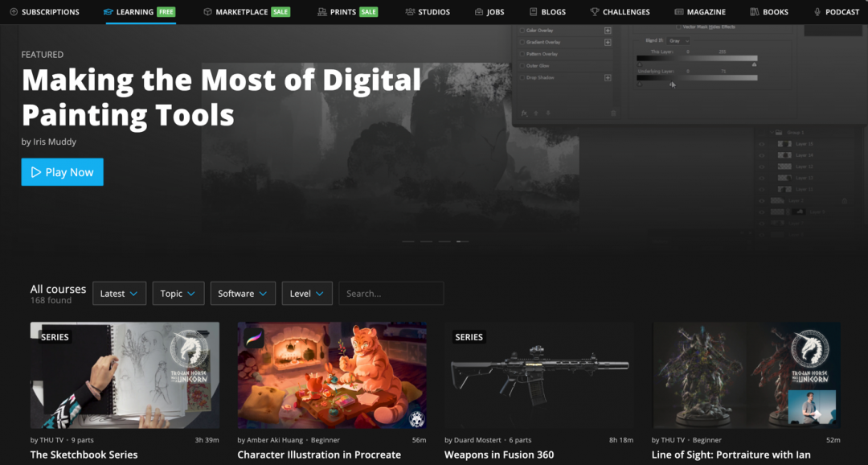
Task: Open the Latest sort dropdown
Action: click(120, 294)
